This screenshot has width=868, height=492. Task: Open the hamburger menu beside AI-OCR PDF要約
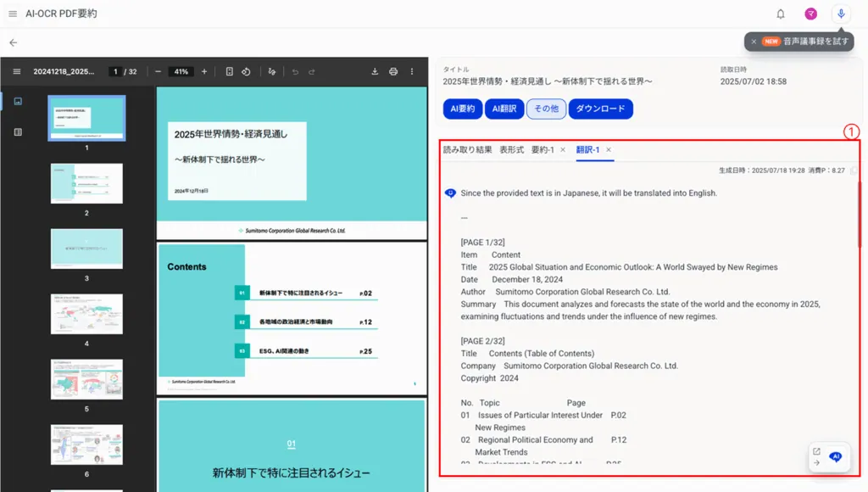coord(13,14)
